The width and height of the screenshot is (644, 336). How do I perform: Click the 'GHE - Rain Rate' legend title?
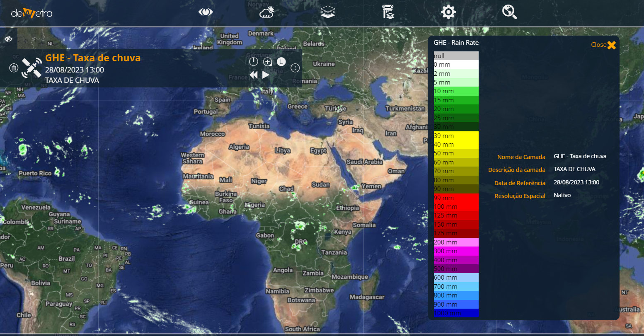[456, 42]
